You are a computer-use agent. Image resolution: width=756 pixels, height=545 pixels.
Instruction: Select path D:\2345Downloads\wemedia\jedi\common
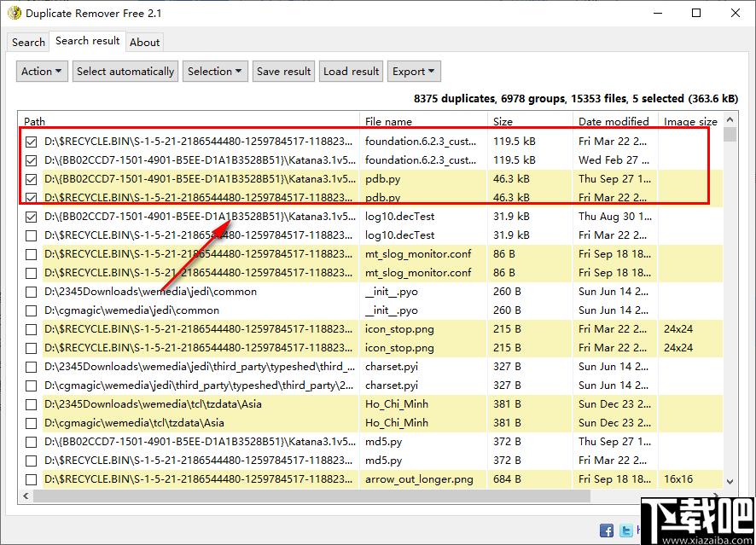coord(150,292)
